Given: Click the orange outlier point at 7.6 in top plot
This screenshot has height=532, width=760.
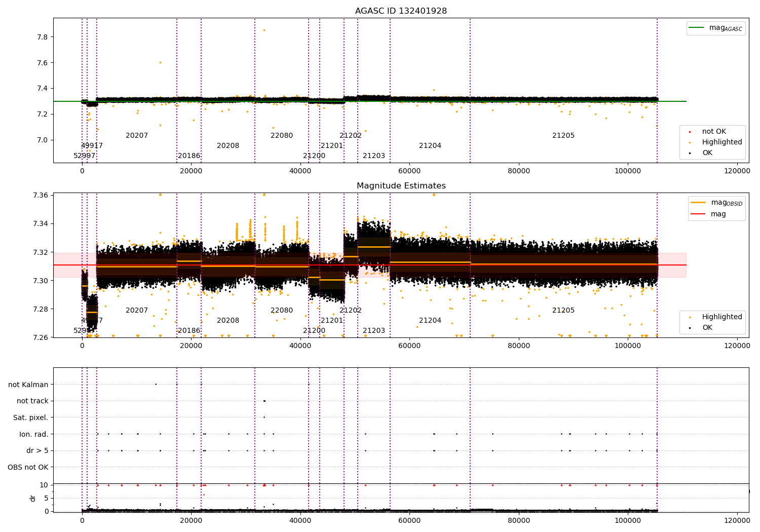Looking at the screenshot, I should click(x=160, y=63).
